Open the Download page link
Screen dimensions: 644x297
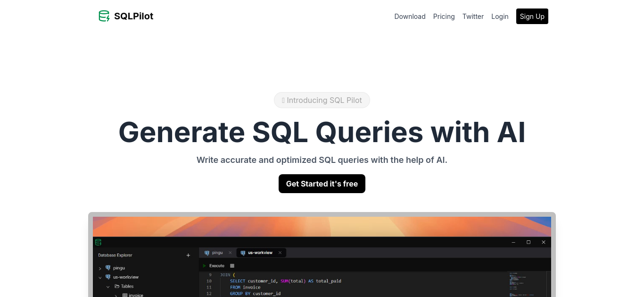point(410,17)
